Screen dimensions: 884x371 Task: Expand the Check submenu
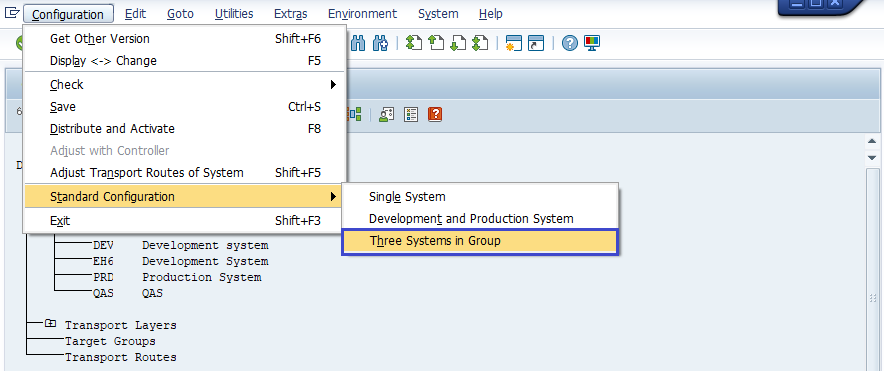pos(184,85)
